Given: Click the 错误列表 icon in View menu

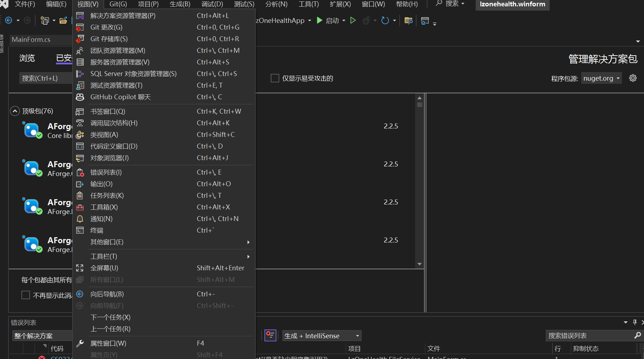Looking at the screenshot, I should 80,172.
